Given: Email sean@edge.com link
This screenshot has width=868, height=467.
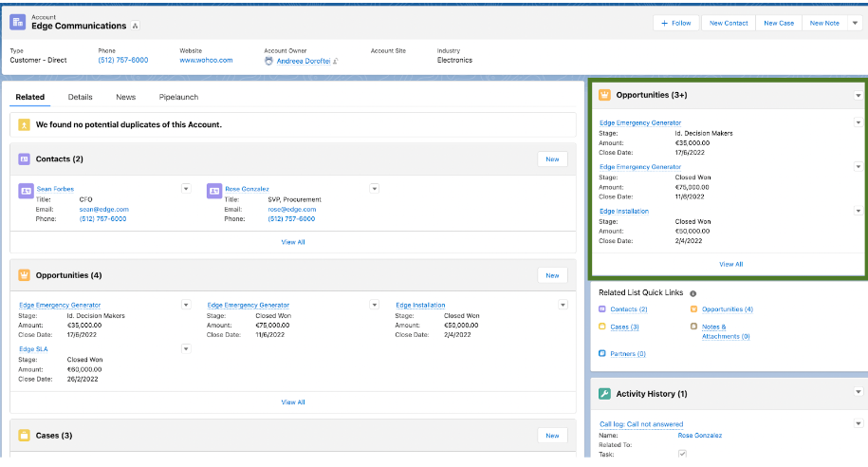Looking at the screenshot, I should tap(103, 210).
